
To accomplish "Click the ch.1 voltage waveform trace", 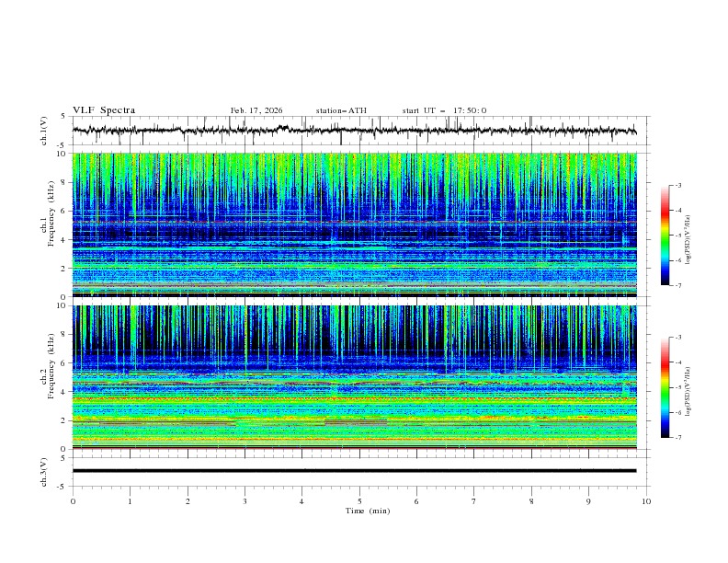I will [x=354, y=130].
